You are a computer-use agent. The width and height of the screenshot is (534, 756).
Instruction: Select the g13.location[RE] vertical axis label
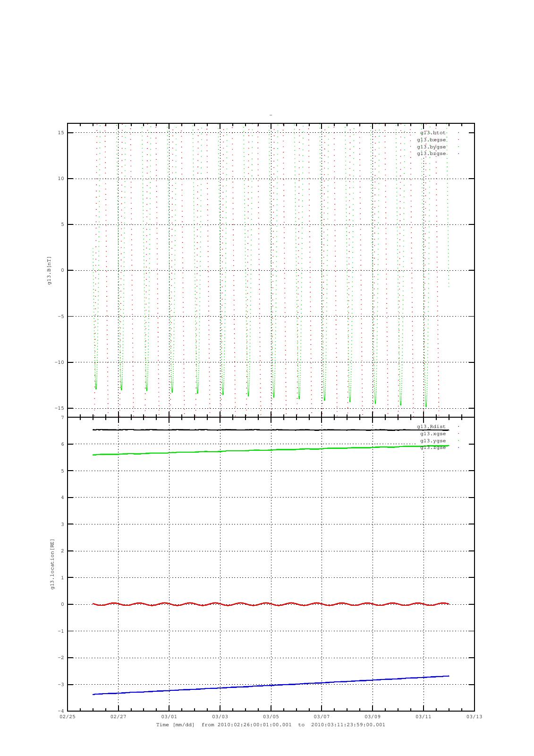click(52, 564)
